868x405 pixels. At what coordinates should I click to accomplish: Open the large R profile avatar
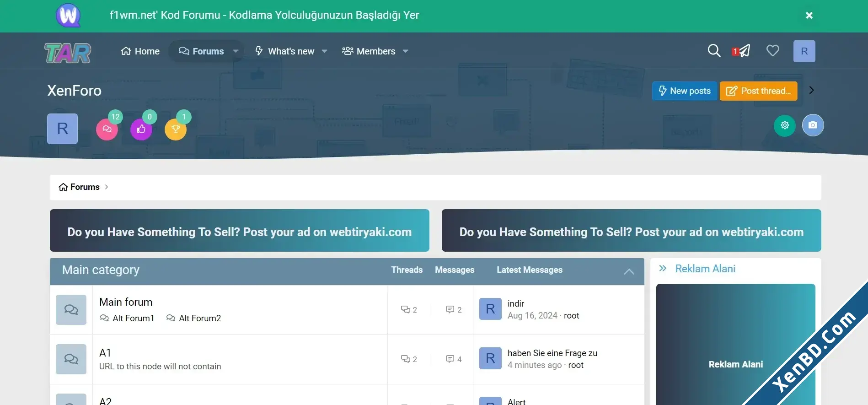pos(63,129)
